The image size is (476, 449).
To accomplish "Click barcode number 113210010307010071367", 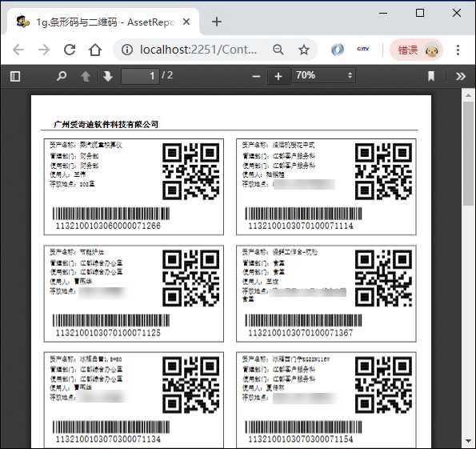I will [301, 333].
